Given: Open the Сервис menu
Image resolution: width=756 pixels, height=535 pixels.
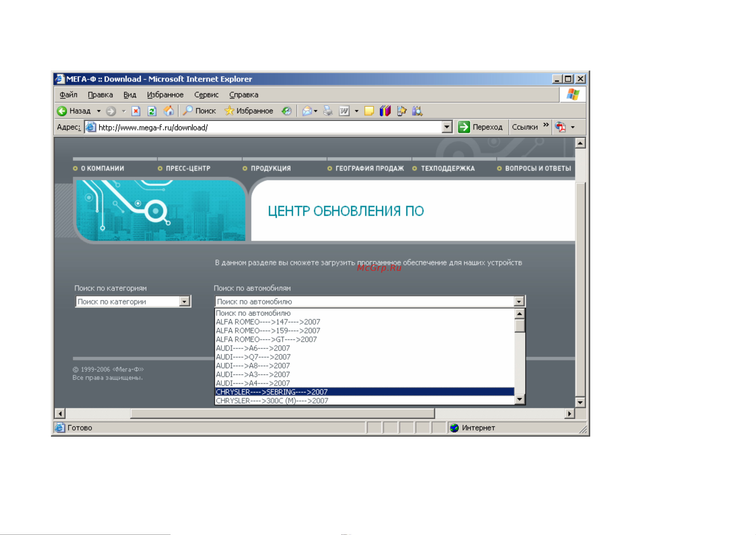Looking at the screenshot, I should (x=206, y=95).
